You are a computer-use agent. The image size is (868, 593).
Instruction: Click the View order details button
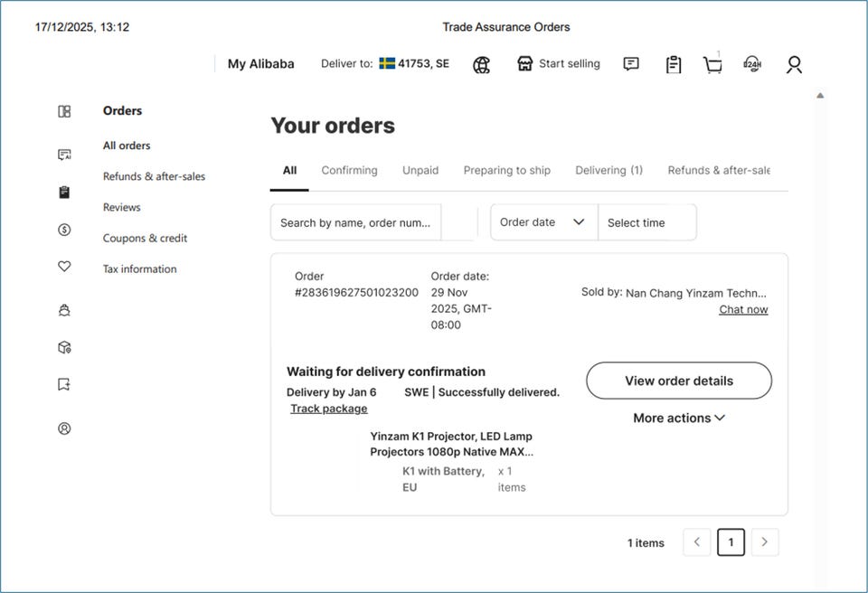679,381
